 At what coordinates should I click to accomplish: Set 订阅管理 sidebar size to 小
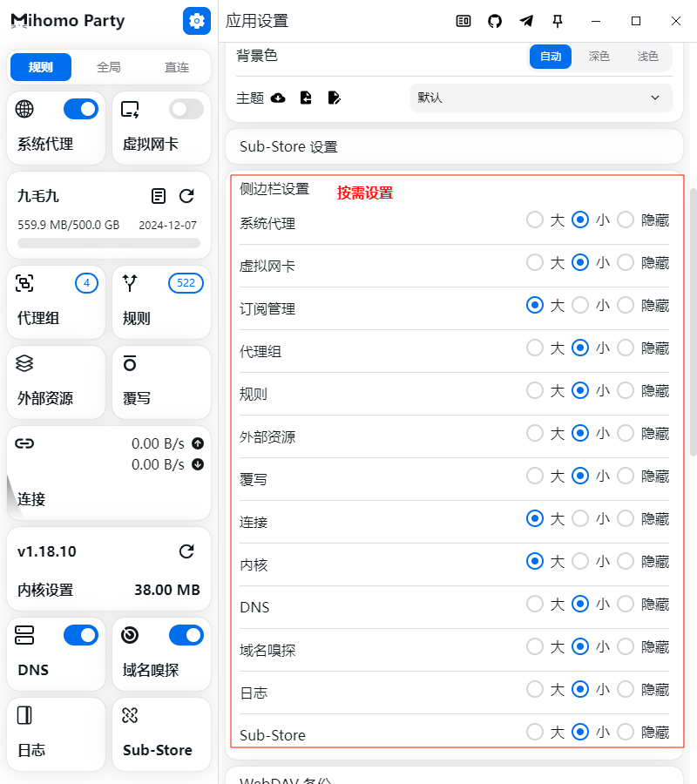(x=580, y=305)
